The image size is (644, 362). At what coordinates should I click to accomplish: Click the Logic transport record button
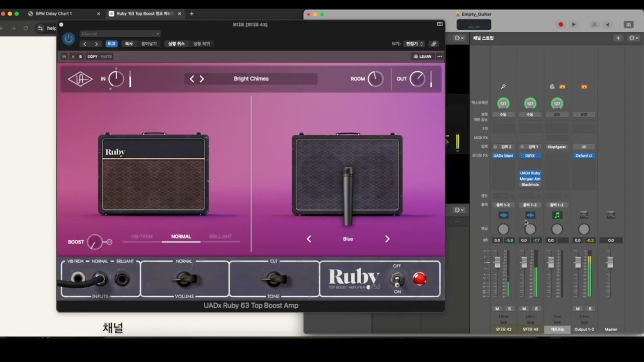point(561,24)
